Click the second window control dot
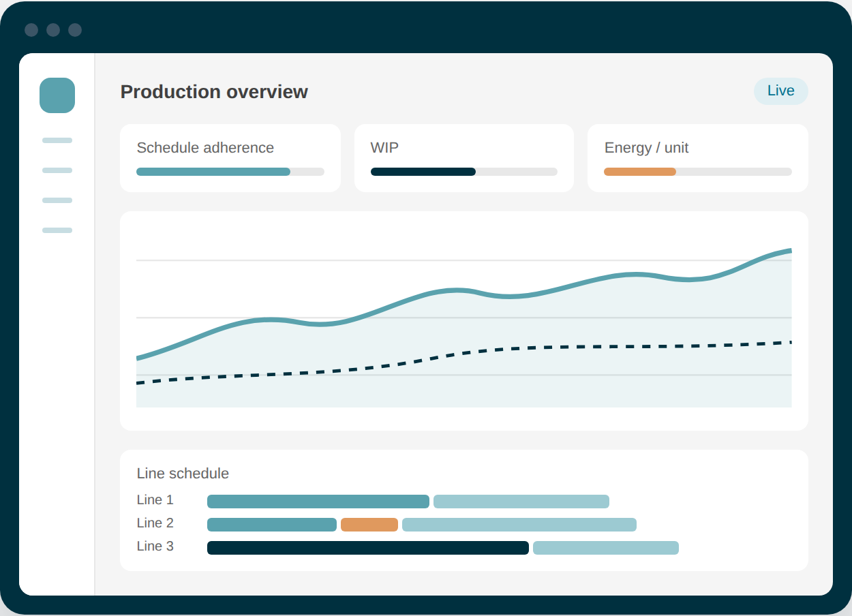This screenshot has width=852, height=616. [x=53, y=30]
